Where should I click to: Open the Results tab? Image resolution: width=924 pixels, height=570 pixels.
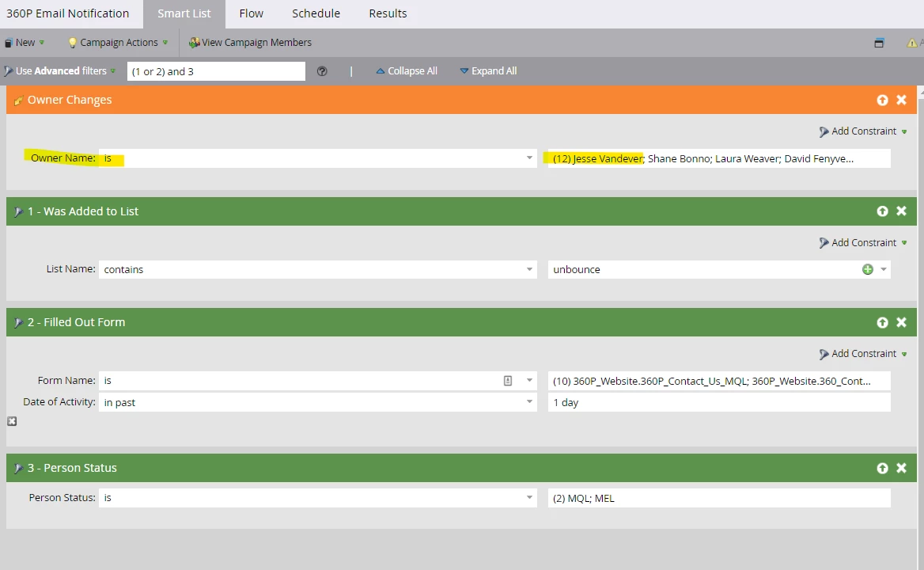click(x=388, y=13)
